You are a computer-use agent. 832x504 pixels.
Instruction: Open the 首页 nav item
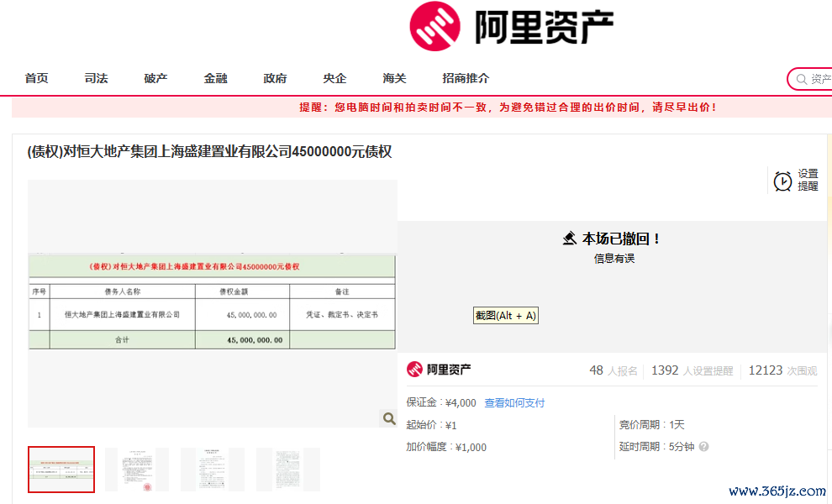pyautogui.click(x=37, y=78)
